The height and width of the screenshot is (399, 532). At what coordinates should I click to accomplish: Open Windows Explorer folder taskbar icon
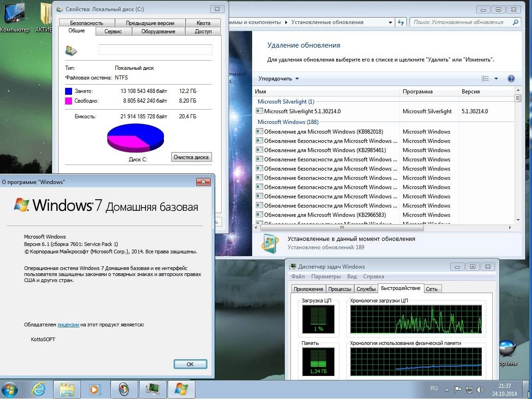tap(67, 390)
